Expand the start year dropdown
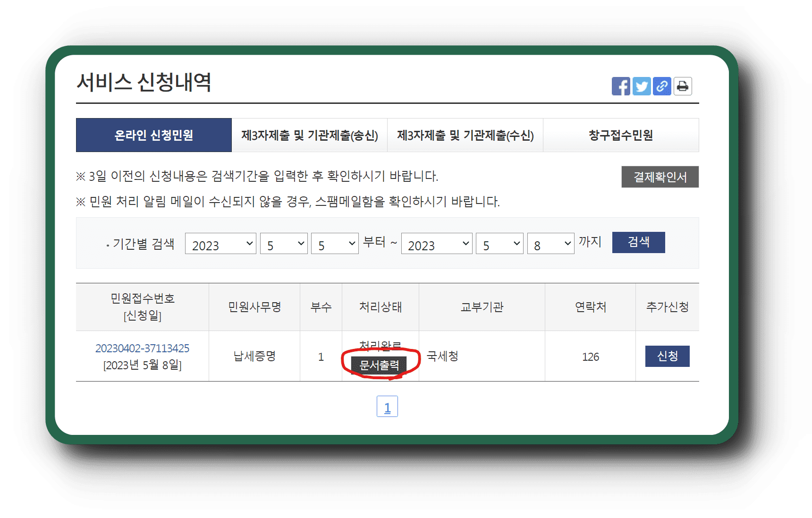812x518 pixels. 220,244
